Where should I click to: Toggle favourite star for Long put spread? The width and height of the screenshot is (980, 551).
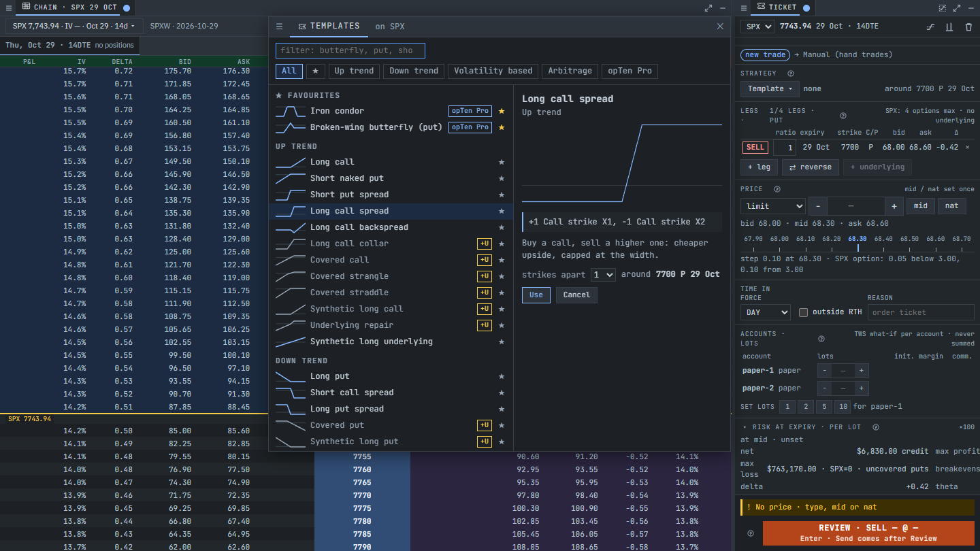(502, 409)
